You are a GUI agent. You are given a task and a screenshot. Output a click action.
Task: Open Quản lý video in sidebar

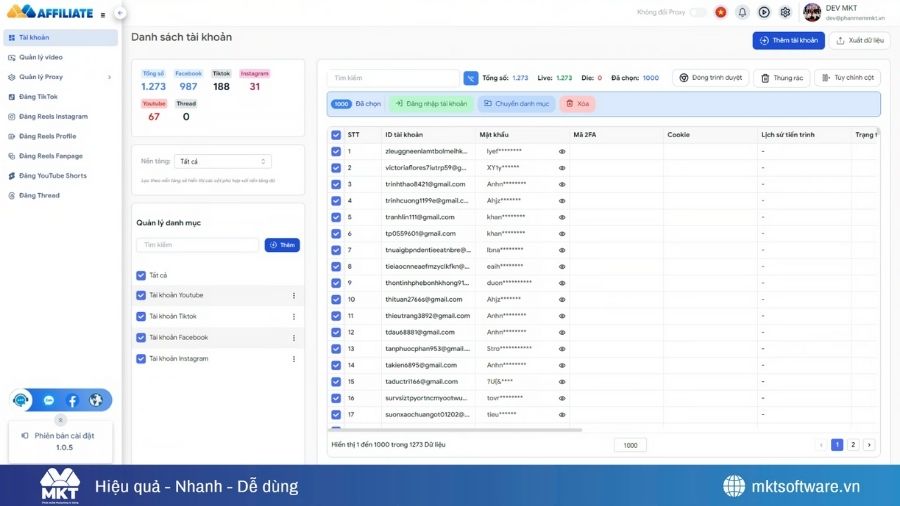[40, 57]
